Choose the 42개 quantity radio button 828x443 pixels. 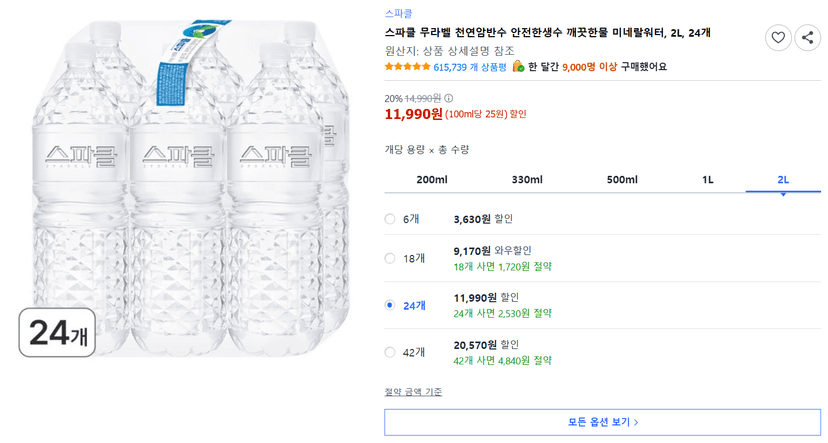390,352
